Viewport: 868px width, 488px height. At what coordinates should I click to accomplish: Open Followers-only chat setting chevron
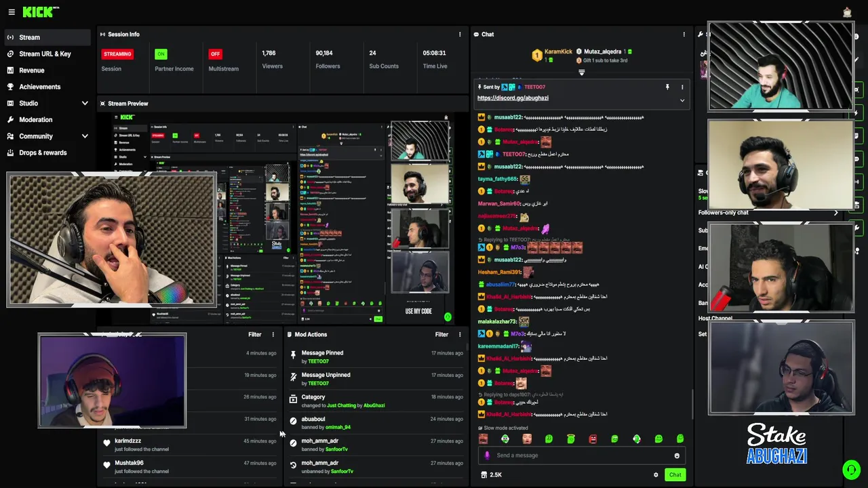click(836, 213)
